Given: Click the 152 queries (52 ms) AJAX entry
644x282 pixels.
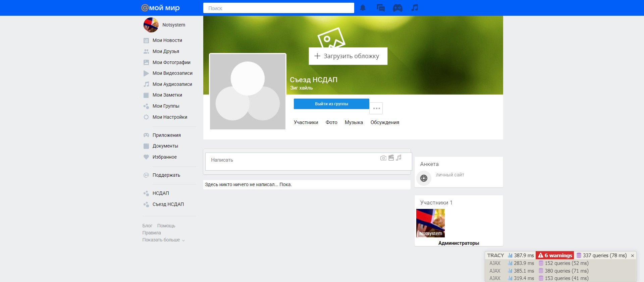Looking at the screenshot, I should coord(563,263).
